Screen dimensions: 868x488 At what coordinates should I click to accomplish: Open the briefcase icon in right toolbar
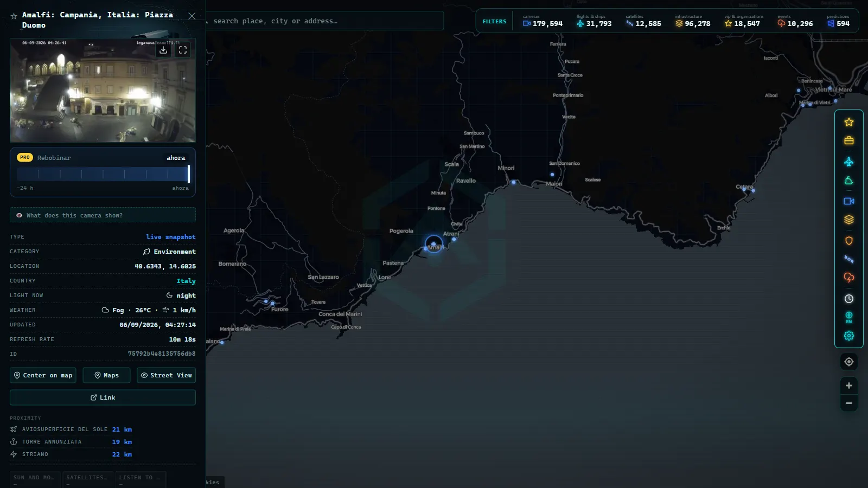click(849, 141)
